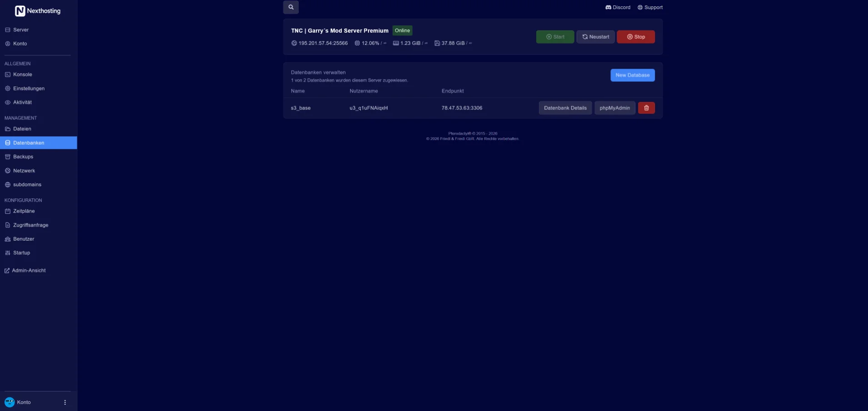
Task: Restart the server using Neustart
Action: click(595, 37)
